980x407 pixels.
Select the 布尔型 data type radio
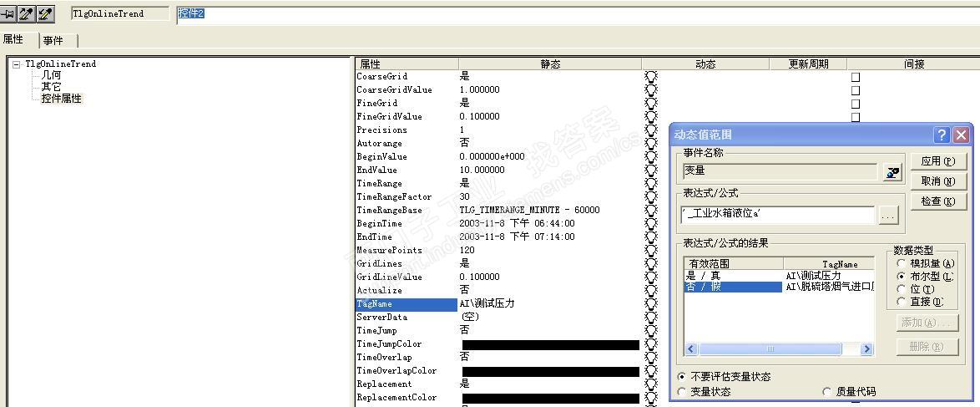[901, 276]
